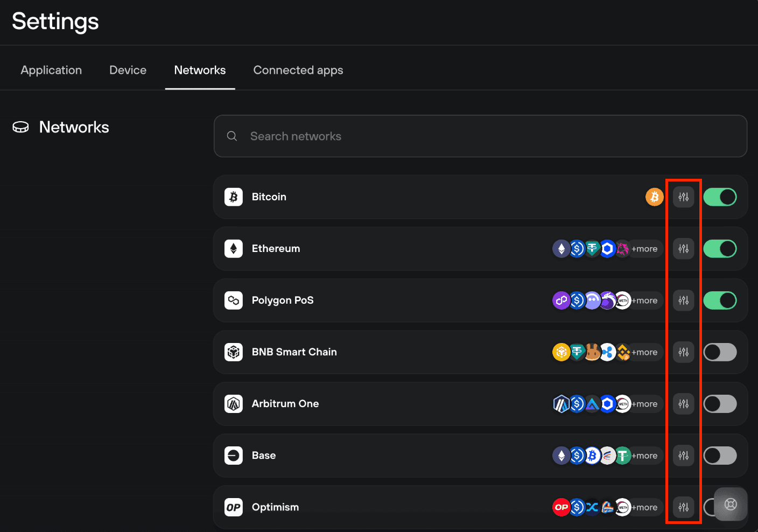758x532 pixels.
Task: Click the Settings page title
Action: (x=55, y=22)
